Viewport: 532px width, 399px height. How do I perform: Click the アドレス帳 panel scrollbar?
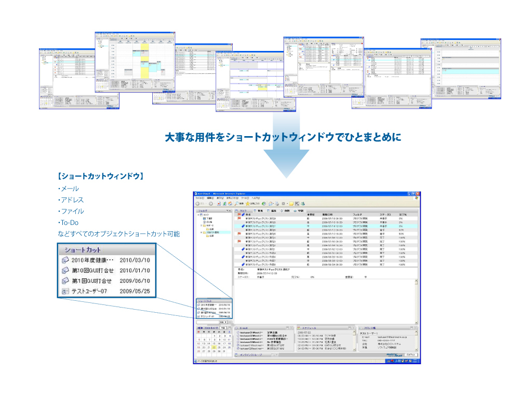416,341
